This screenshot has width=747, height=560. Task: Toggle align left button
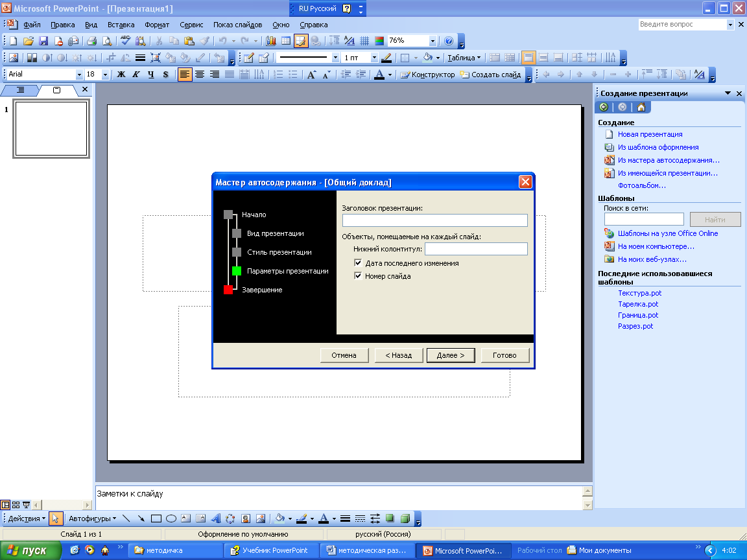(185, 75)
